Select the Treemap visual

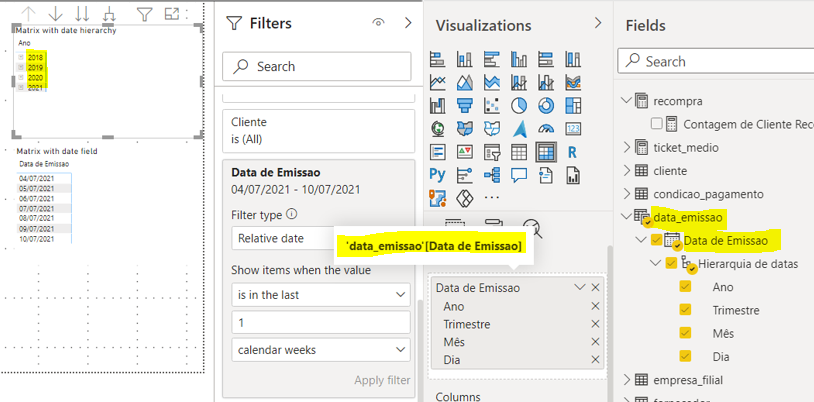click(x=573, y=105)
